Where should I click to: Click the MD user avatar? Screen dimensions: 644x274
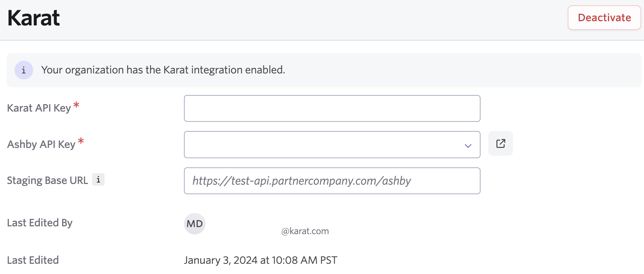[195, 224]
